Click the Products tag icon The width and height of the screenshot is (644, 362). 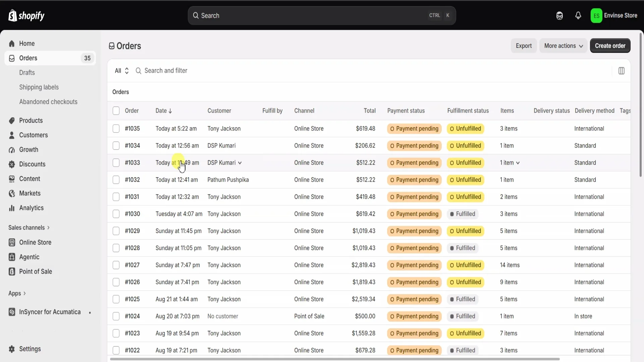tap(12, 121)
